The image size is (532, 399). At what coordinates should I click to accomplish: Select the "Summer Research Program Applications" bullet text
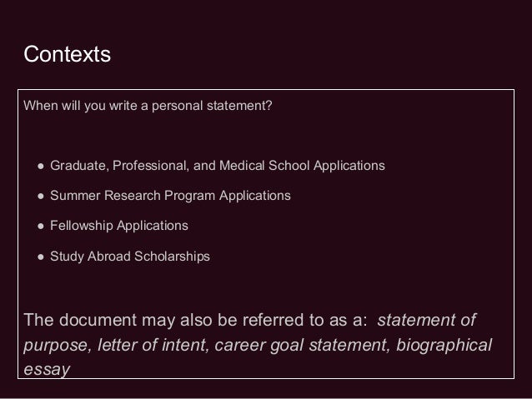click(x=170, y=196)
